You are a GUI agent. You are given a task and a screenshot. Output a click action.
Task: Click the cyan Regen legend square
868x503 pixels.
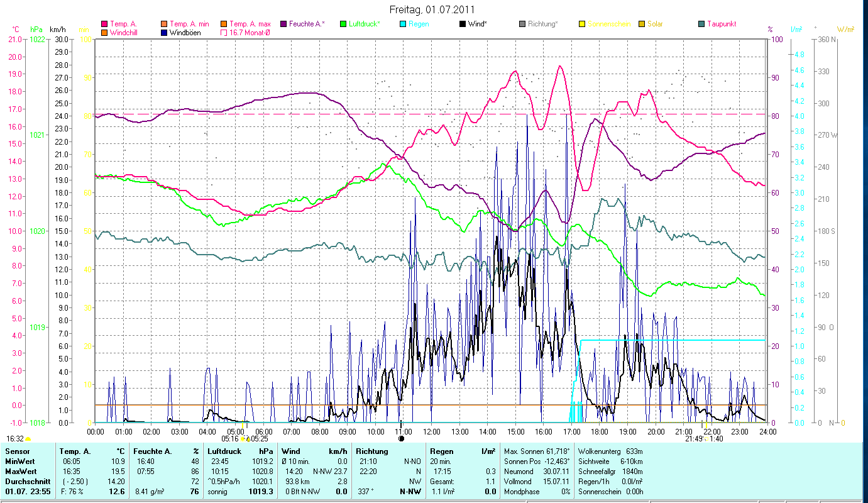(x=402, y=24)
